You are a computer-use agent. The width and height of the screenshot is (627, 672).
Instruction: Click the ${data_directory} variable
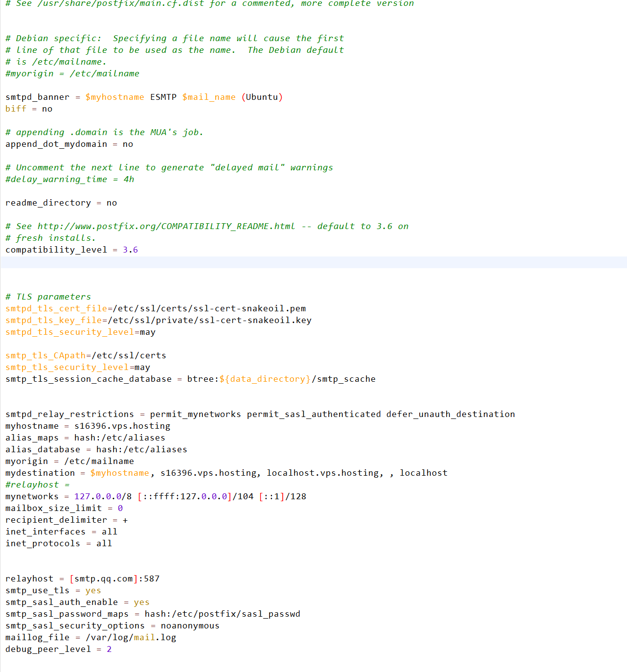[x=265, y=379]
